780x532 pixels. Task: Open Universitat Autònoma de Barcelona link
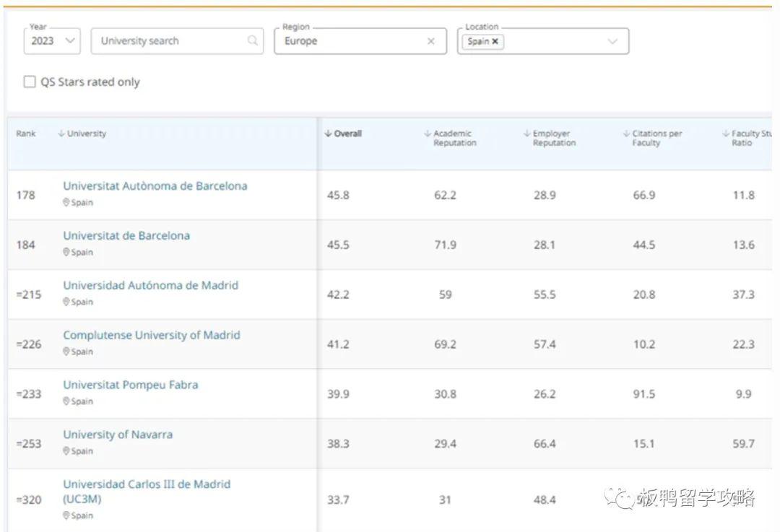click(x=155, y=186)
